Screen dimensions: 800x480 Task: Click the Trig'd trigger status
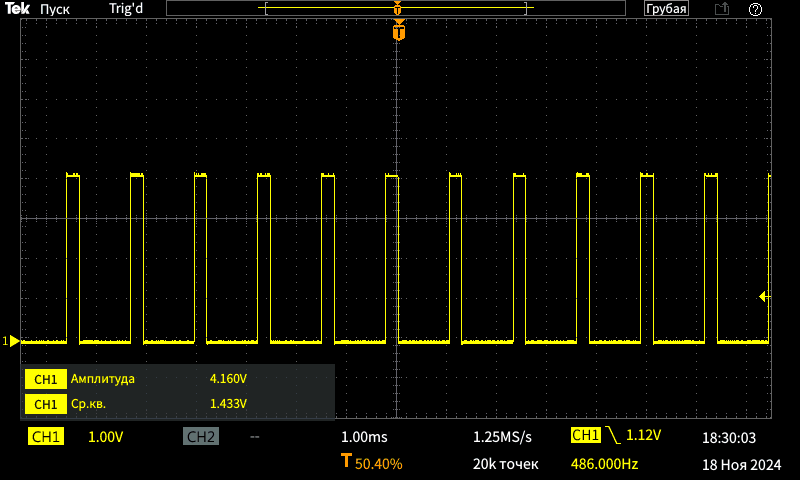pos(126,9)
